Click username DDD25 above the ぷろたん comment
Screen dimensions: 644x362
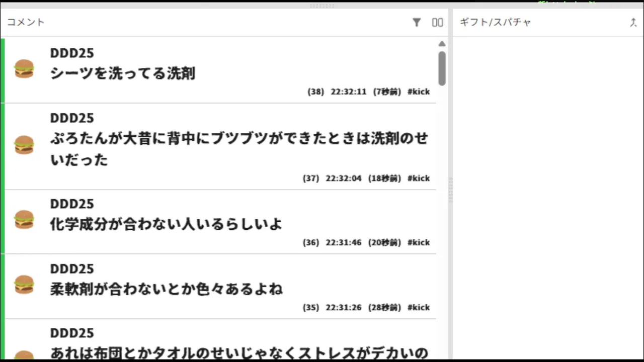[x=72, y=118]
